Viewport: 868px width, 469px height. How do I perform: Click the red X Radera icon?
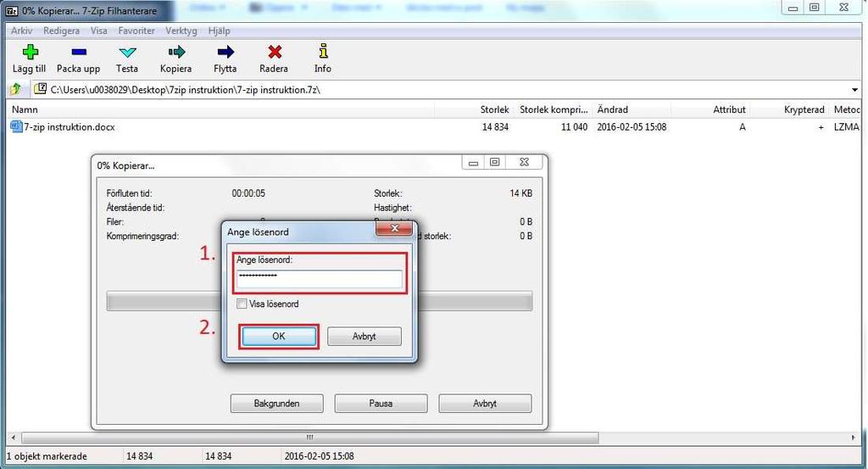[275, 52]
